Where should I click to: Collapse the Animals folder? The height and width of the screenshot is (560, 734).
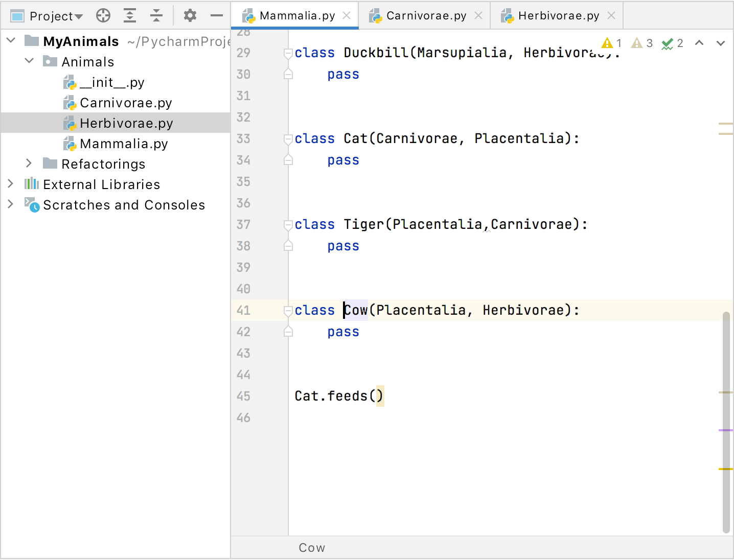(29, 61)
